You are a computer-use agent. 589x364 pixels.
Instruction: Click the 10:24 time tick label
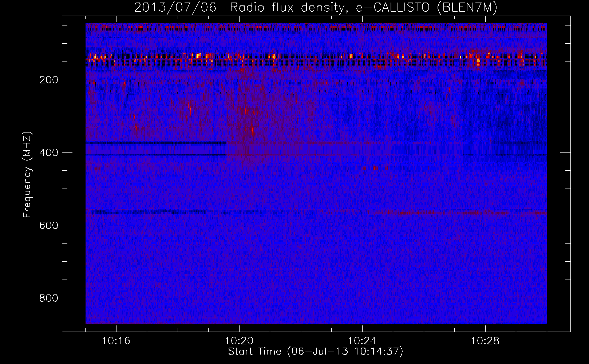(362, 341)
